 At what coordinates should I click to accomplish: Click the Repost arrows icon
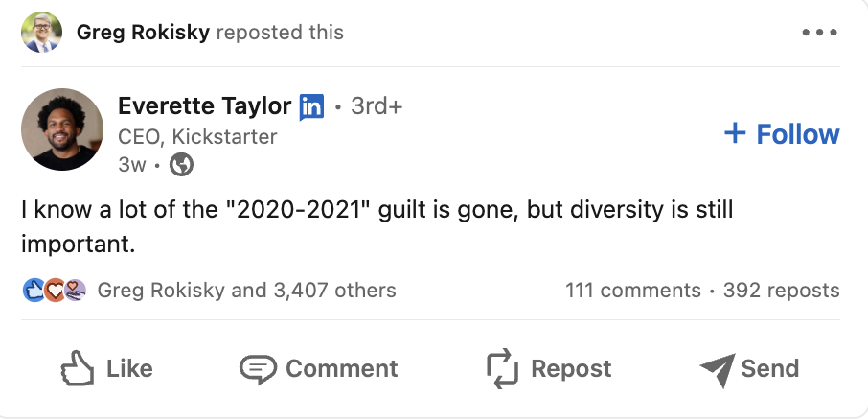point(502,368)
